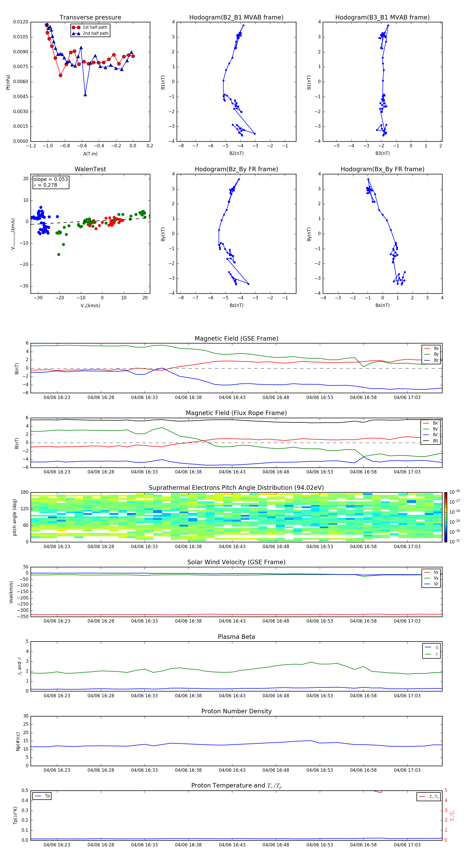Image resolution: width=473 pixels, height=868 pixels.
Task: Click the 'A(T·m)' x-axis label
Action: point(90,154)
